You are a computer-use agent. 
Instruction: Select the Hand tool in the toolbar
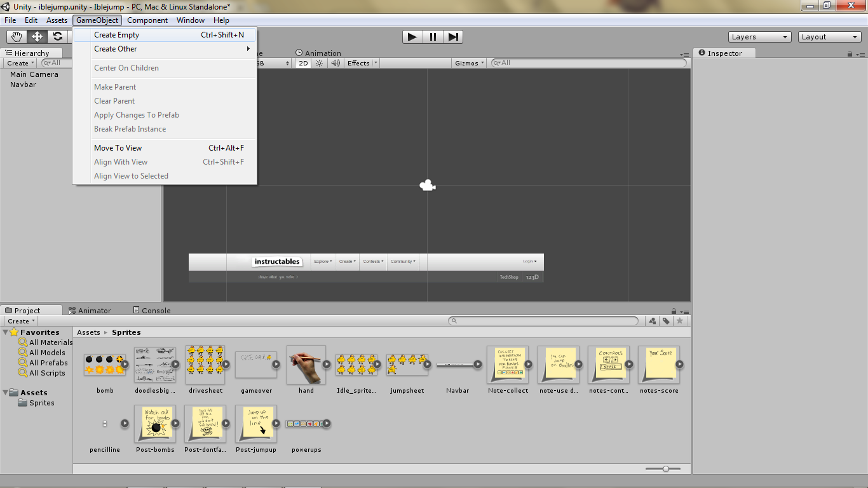pos(17,37)
